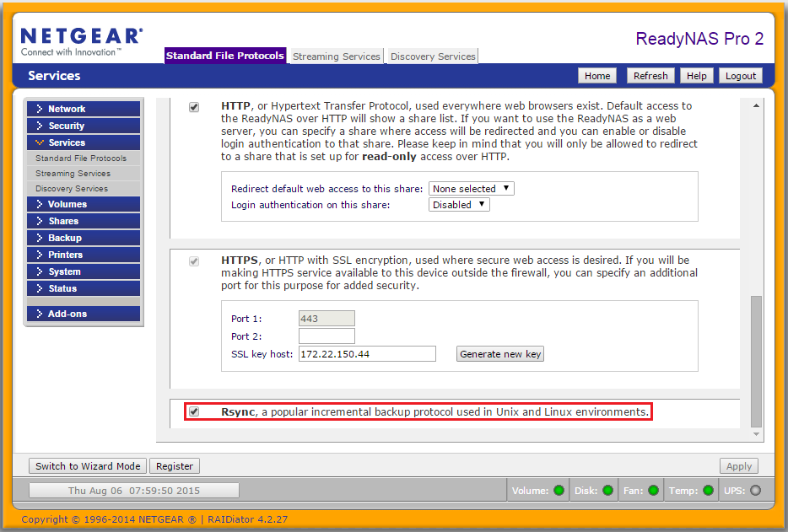
Task: Switch to the Streaming Services tab
Action: pyautogui.click(x=336, y=56)
